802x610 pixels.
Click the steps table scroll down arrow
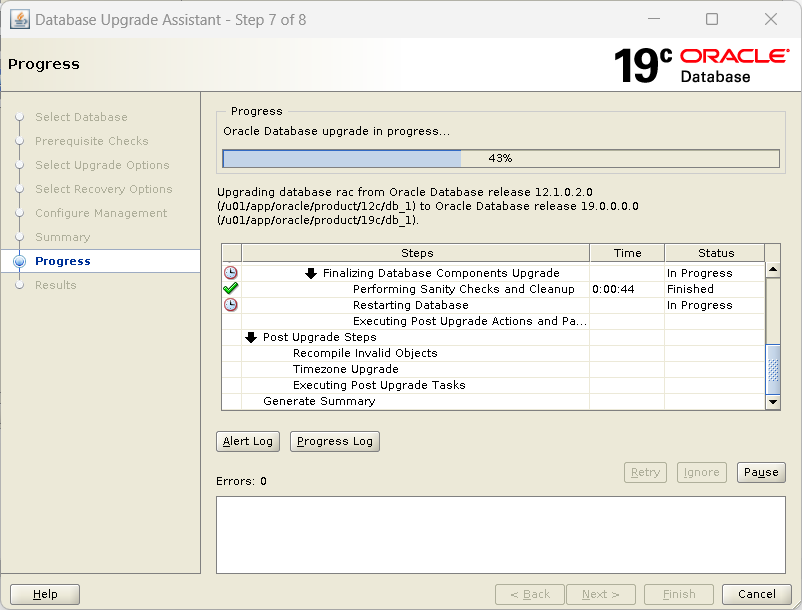(773, 402)
